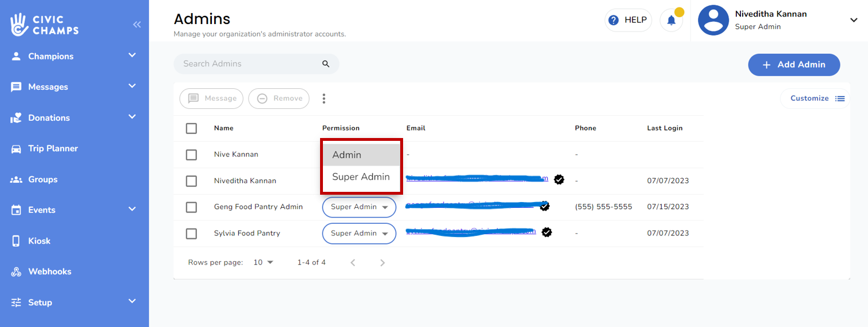The width and height of the screenshot is (868, 327).
Task: Open the Kiosk section
Action: [39, 241]
